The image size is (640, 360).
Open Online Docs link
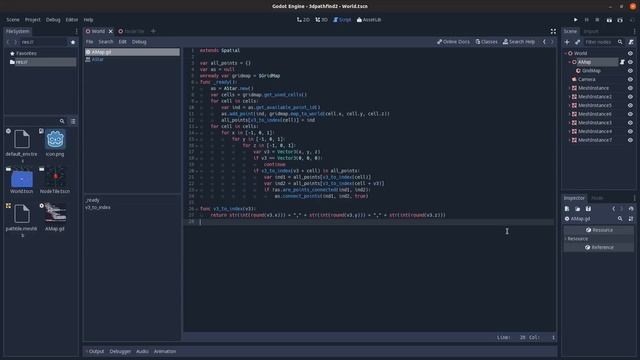click(453, 42)
